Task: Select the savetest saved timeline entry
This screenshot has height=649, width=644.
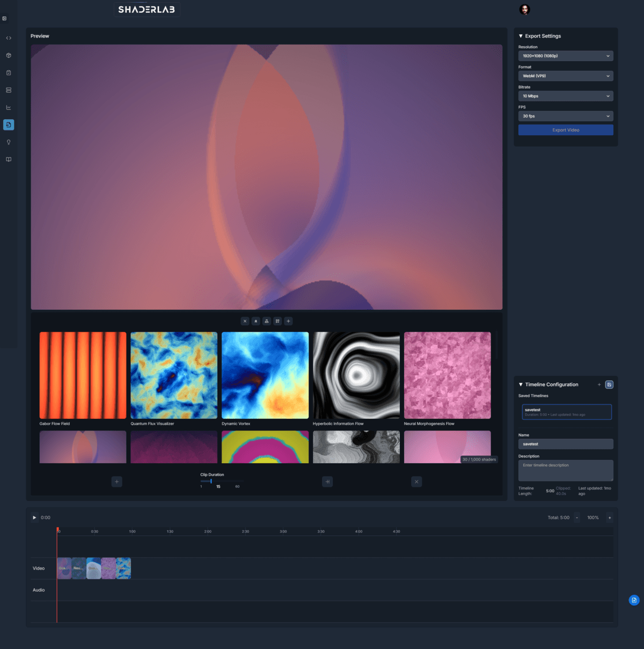Action: pyautogui.click(x=567, y=412)
